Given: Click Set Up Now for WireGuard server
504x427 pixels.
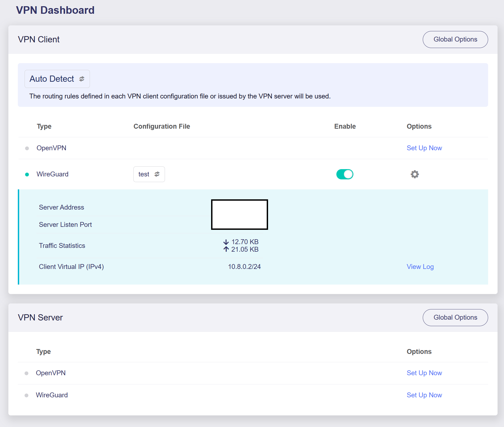Looking at the screenshot, I should click(424, 395).
